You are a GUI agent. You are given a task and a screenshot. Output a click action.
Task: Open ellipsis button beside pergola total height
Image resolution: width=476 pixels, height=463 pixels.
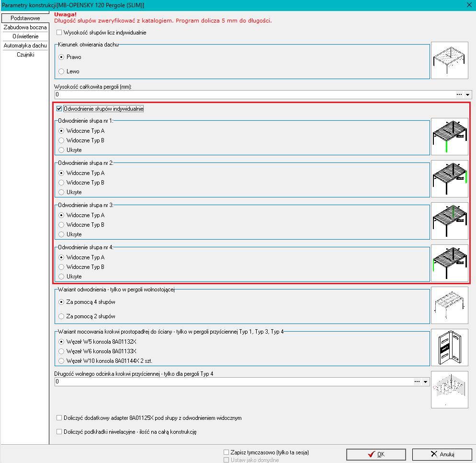pyautogui.click(x=460, y=94)
